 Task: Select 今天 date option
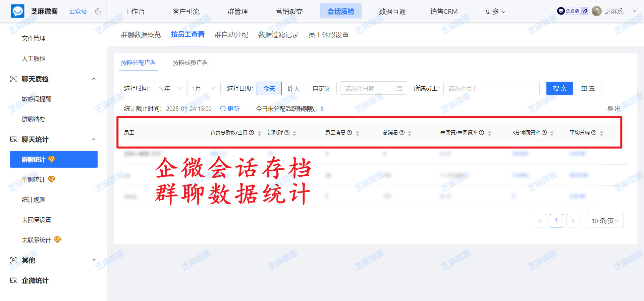(269, 88)
